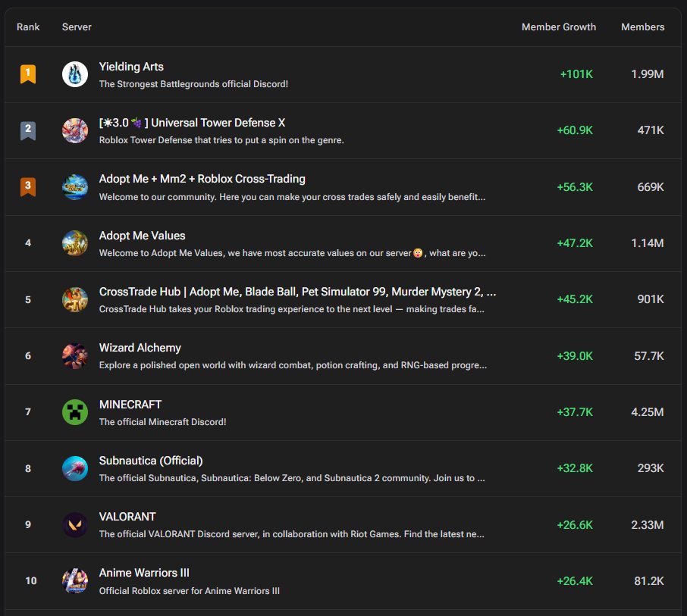687x616 pixels.
Task: Click the 57.7K members count
Action: pyautogui.click(x=649, y=356)
